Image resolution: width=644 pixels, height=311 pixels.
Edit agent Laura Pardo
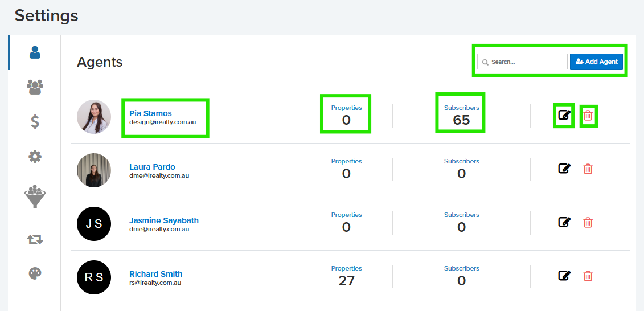click(564, 169)
